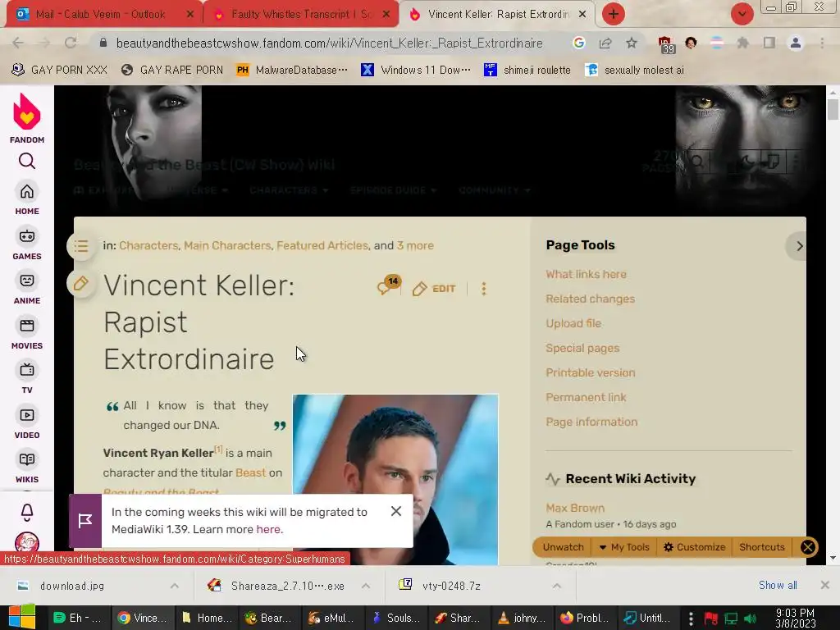Open Special pages link
Image resolution: width=840 pixels, height=630 pixels.
[x=582, y=348]
